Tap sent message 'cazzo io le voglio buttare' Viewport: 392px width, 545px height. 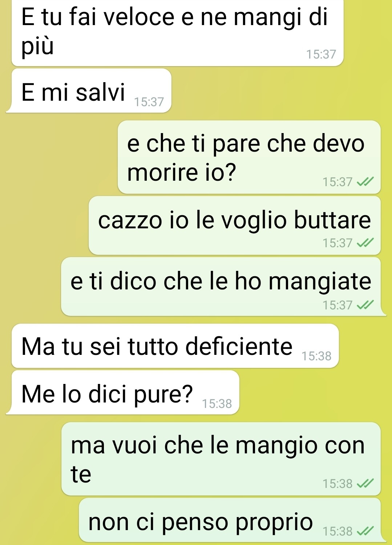point(235,225)
